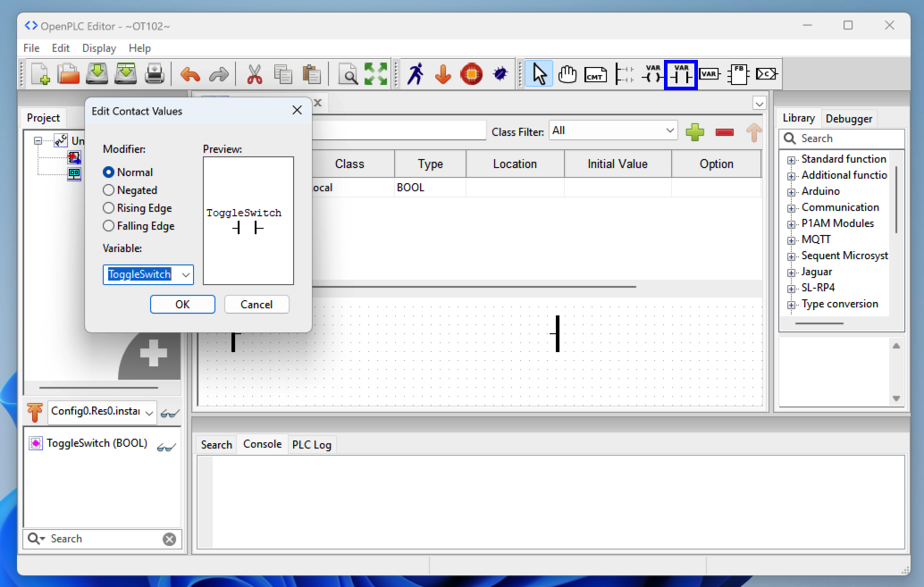Click the Save As toolbar icon
Viewport: 924px width, 587px height.
point(125,74)
